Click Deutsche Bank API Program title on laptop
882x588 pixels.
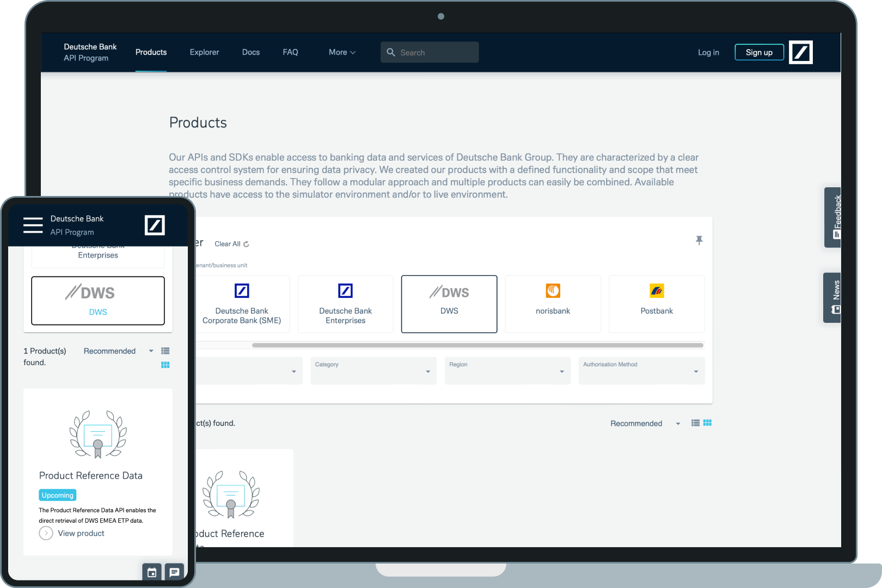click(x=90, y=52)
